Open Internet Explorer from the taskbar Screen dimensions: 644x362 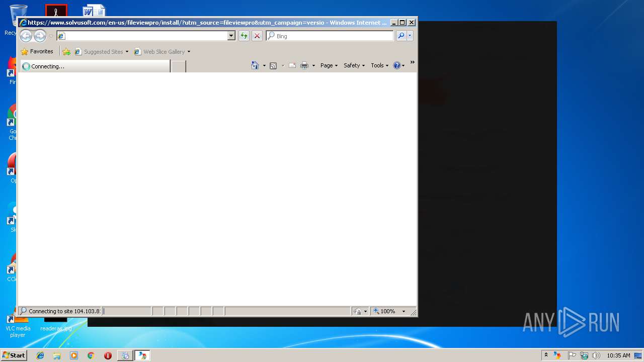pos(40,355)
